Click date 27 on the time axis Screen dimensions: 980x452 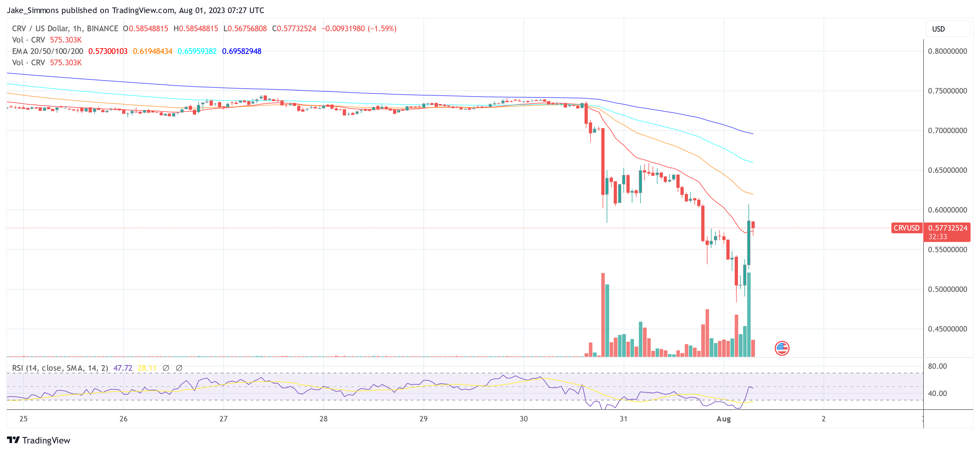click(x=224, y=418)
